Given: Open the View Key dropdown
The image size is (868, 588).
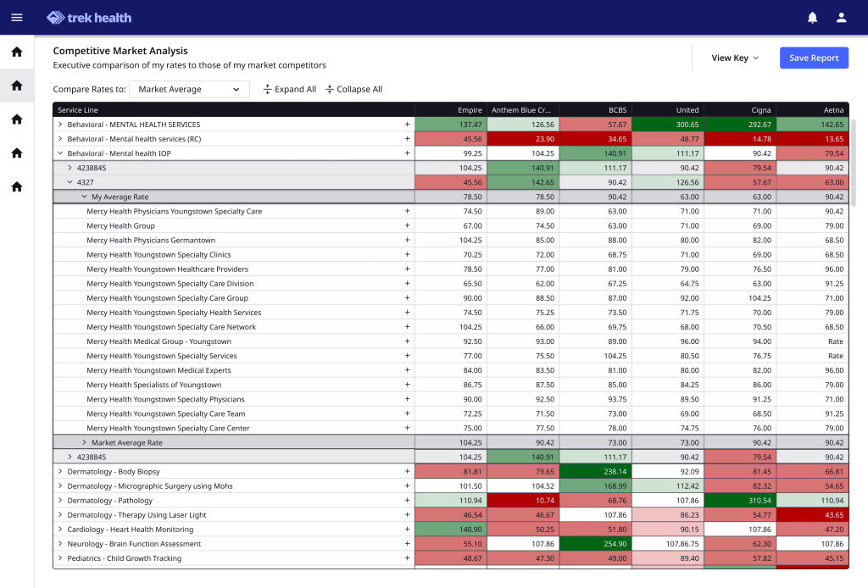Looking at the screenshot, I should coord(734,58).
